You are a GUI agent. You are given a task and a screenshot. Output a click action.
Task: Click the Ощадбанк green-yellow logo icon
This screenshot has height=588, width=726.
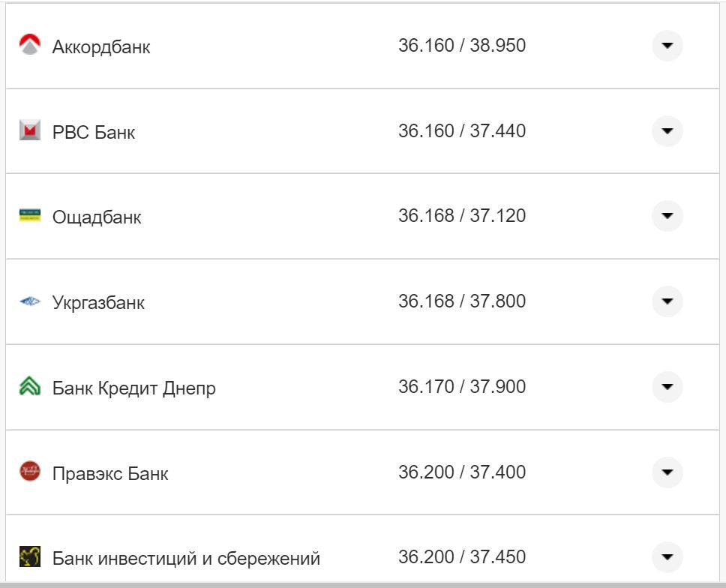(x=30, y=216)
